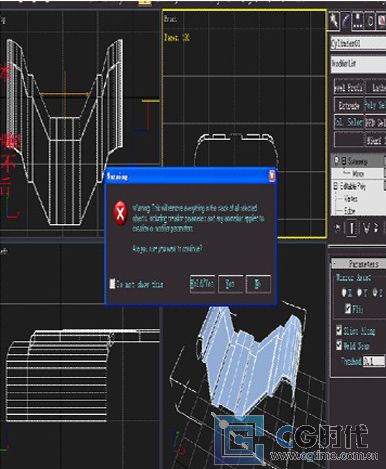Toggle the Symmetry modifier lightbulb icon
Viewport: 386px width, 469px height.
tap(336, 161)
